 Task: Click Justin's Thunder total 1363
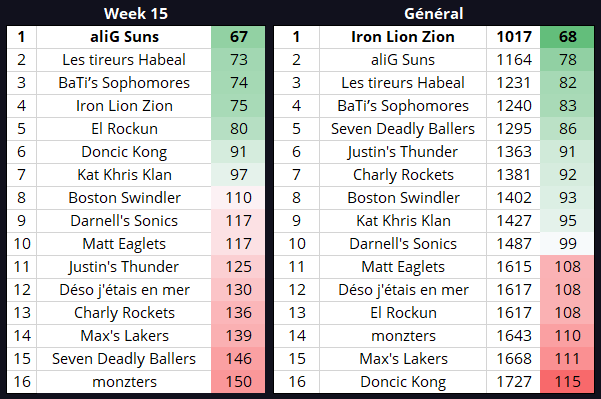coord(514,152)
